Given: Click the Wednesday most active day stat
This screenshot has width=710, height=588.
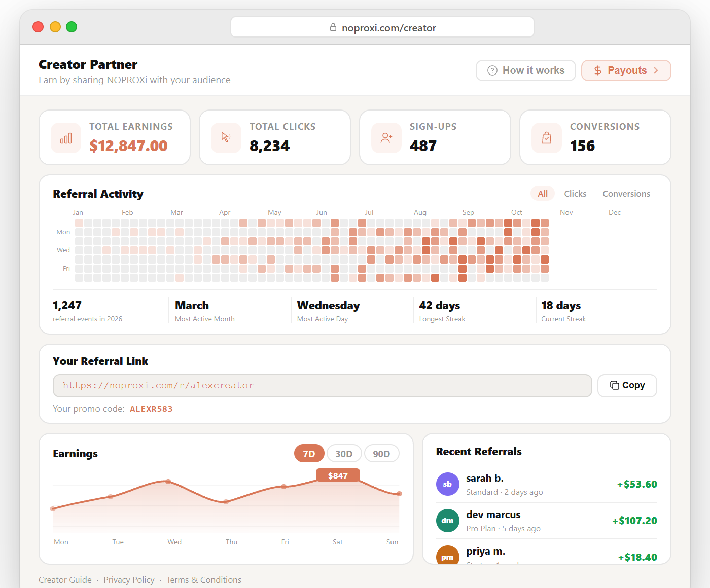Looking at the screenshot, I should (x=328, y=306).
